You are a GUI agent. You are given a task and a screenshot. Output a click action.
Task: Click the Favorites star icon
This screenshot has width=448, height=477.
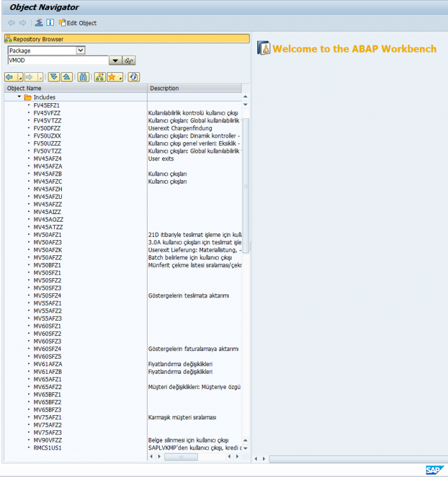(x=112, y=77)
